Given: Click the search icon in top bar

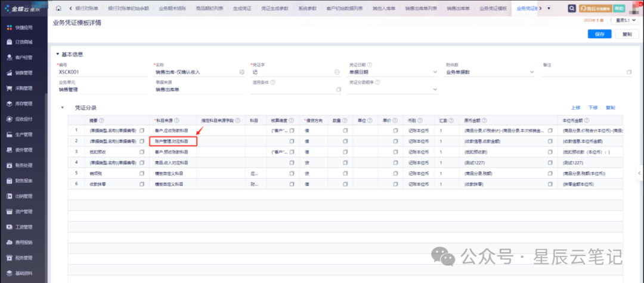Looking at the screenshot, I should [x=571, y=8].
